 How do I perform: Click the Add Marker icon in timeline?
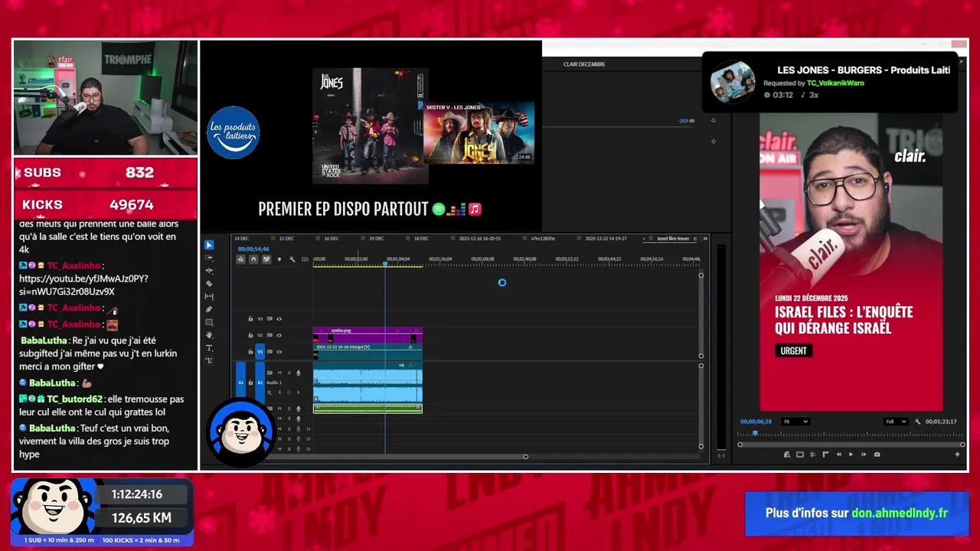279,259
